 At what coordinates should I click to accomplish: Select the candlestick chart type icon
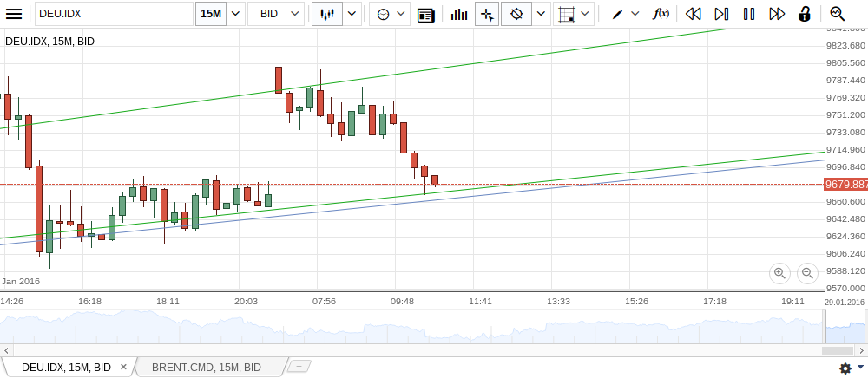pos(327,14)
